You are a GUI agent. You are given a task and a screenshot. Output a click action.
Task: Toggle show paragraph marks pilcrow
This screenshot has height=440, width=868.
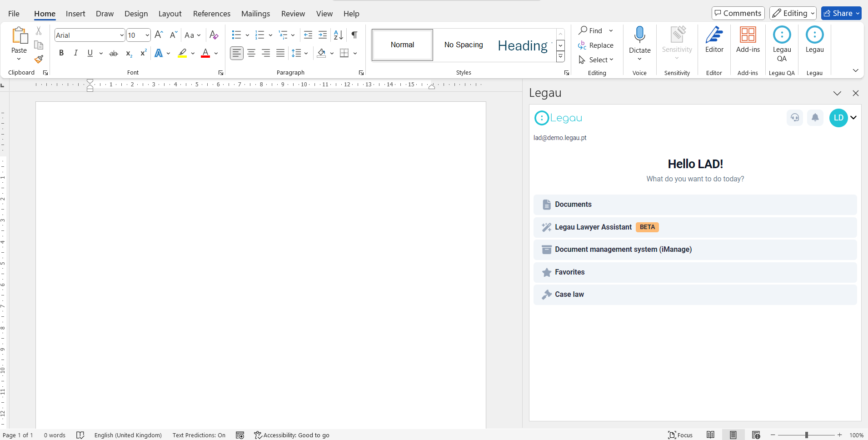354,35
